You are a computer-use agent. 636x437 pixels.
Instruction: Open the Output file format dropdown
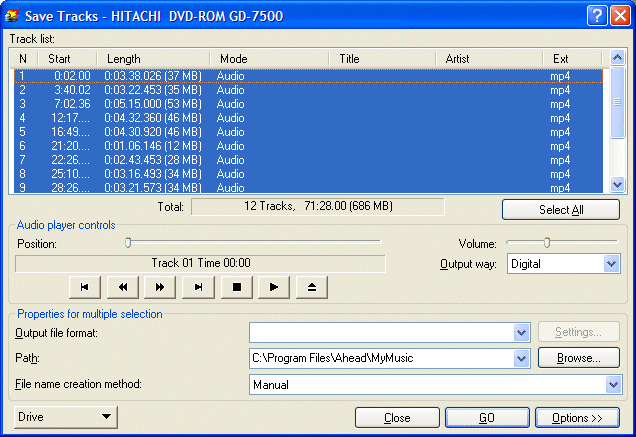(522, 333)
